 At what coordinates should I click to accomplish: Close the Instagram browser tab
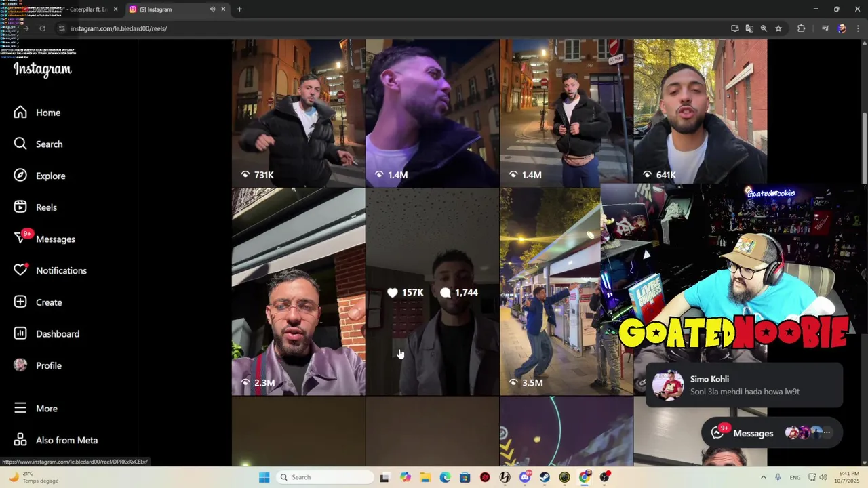coord(223,9)
